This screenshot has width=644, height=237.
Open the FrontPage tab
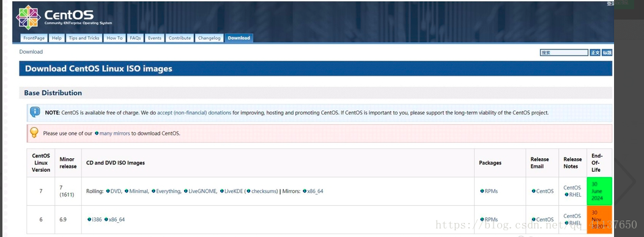click(34, 38)
